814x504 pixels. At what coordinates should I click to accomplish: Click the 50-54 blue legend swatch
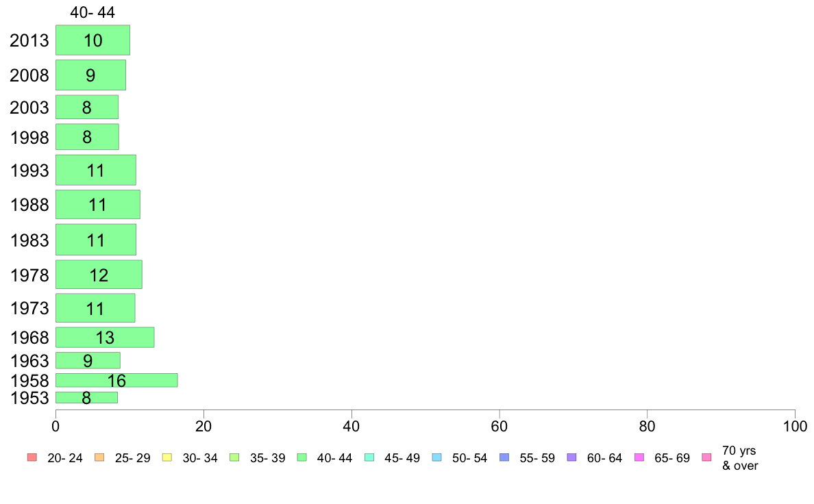tap(437, 457)
